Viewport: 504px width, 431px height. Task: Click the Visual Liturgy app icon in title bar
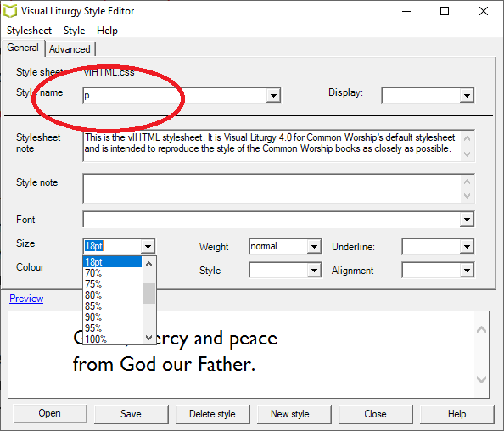(x=10, y=11)
